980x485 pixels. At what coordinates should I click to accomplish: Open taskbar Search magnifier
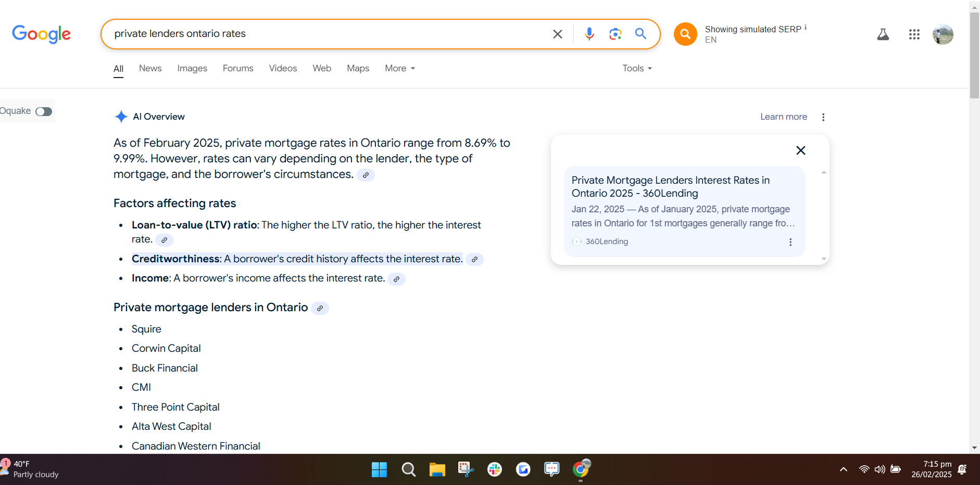tap(409, 469)
